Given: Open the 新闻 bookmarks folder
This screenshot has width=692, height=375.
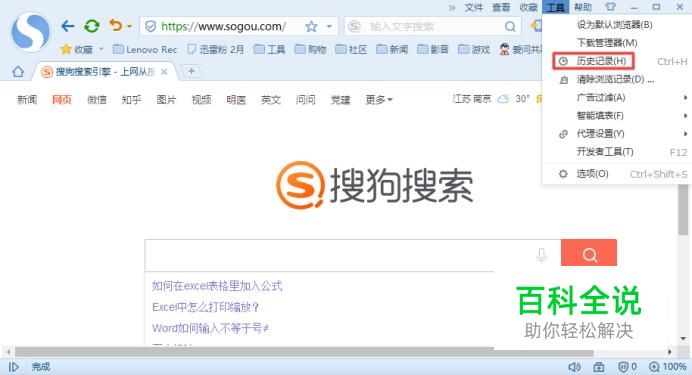Looking at the screenshot, I should 392,49.
